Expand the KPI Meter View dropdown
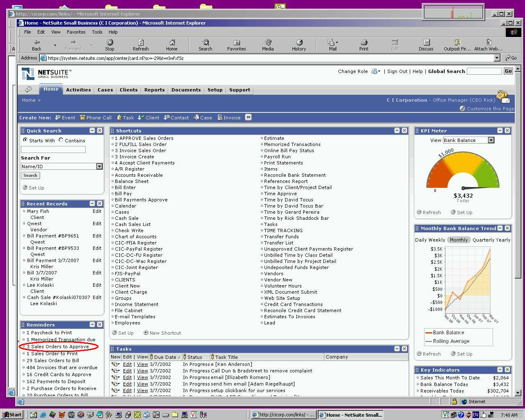 (x=491, y=140)
